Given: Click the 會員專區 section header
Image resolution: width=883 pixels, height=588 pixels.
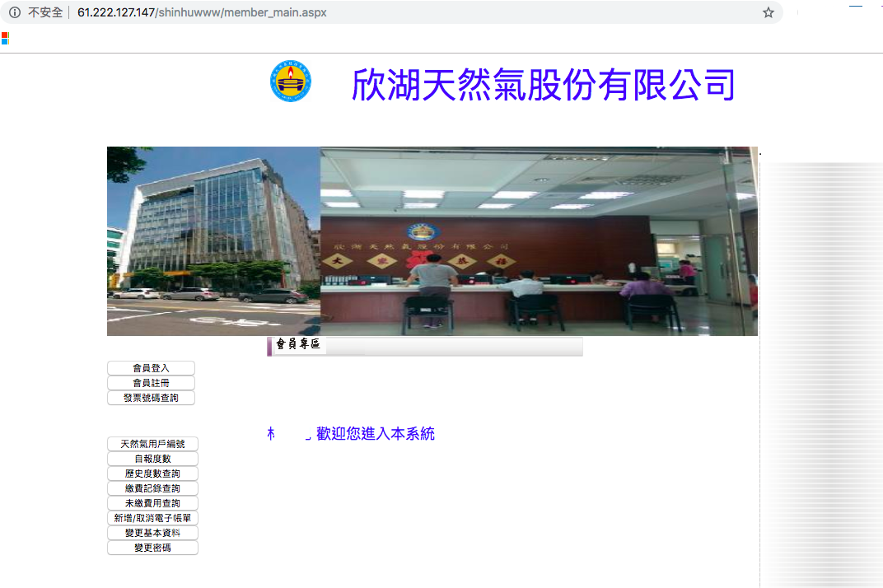Looking at the screenshot, I should (424, 346).
